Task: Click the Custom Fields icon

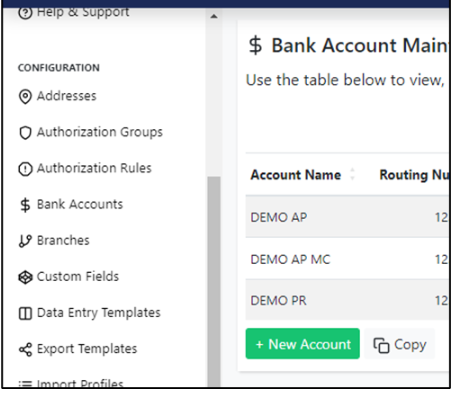Action: pos(25,277)
